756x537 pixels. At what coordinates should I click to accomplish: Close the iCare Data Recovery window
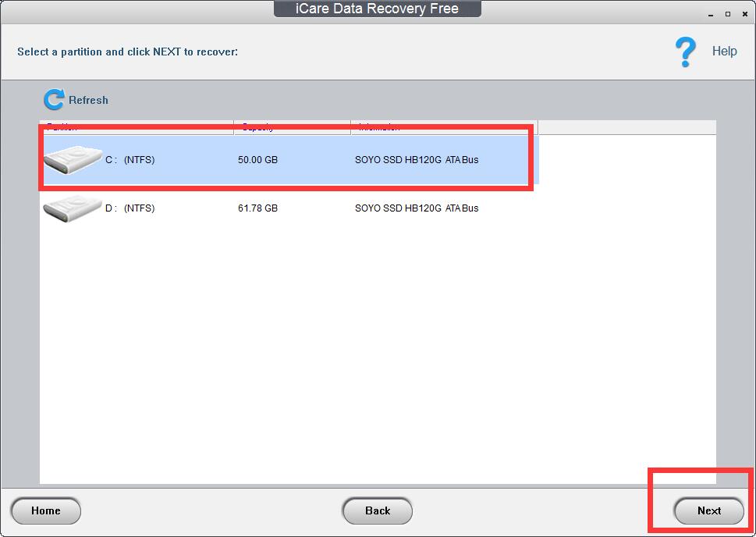(x=745, y=15)
